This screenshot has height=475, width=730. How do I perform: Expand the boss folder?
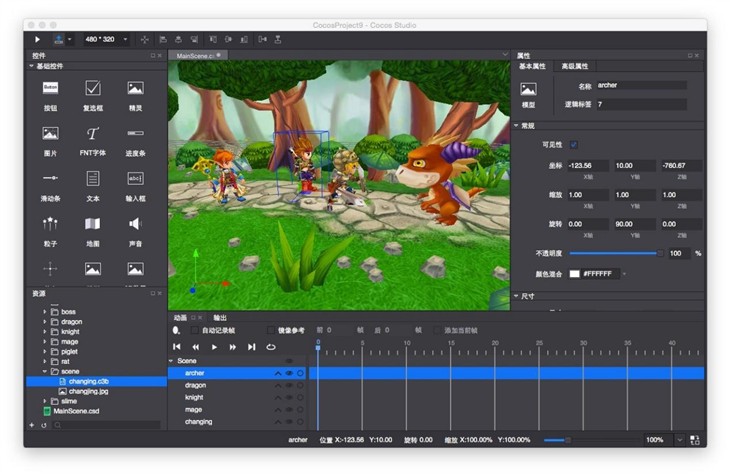(45, 312)
